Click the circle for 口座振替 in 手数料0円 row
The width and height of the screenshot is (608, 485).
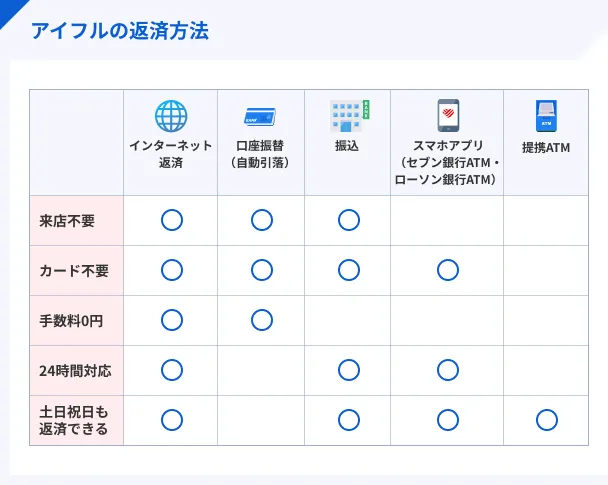pos(261,320)
